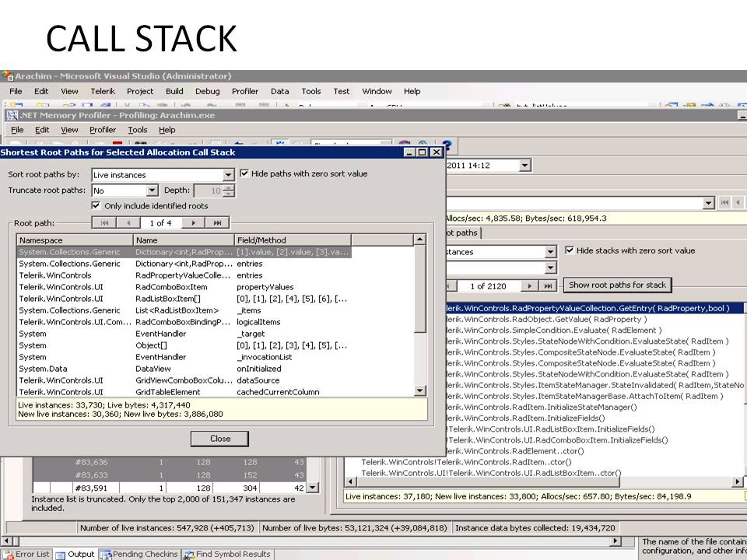Click the Visual Studio title bar icon
This screenshot has width=747, height=560.
click(8, 76)
